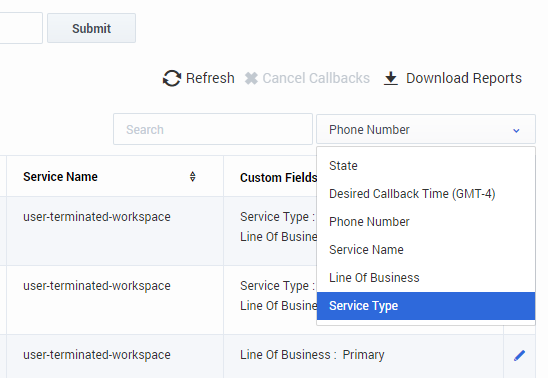Click the Custom Fields column header
The width and height of the screenshot is (548, 378).
[279, 177]
